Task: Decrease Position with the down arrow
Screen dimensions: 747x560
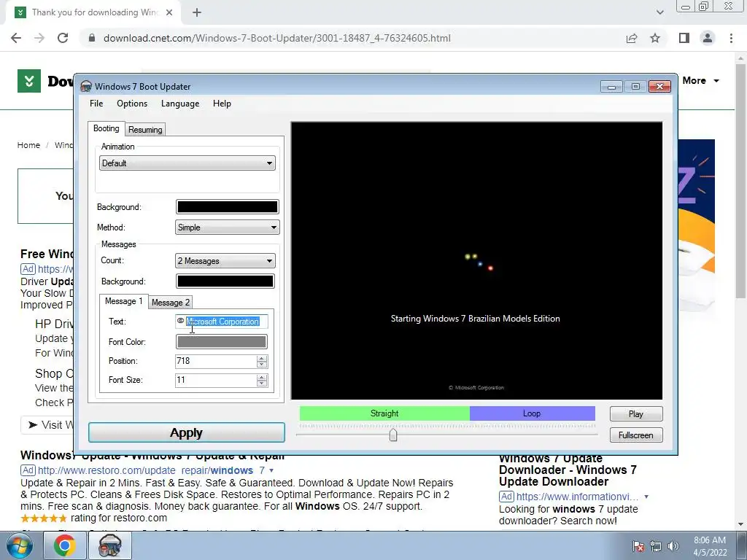Action: point(262,365)
